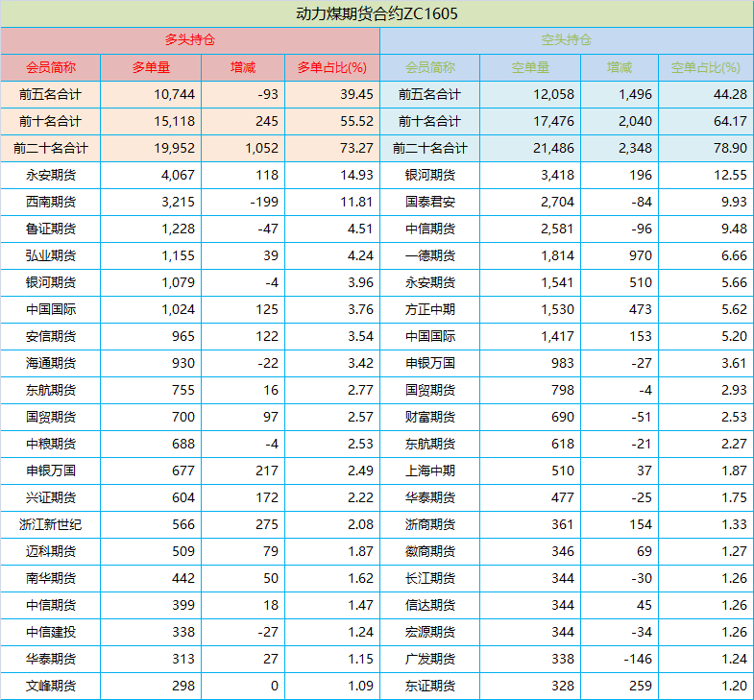Screen dimensions: 754x700
Task: Click the 西南期货 member name
Action: point(51,202)
